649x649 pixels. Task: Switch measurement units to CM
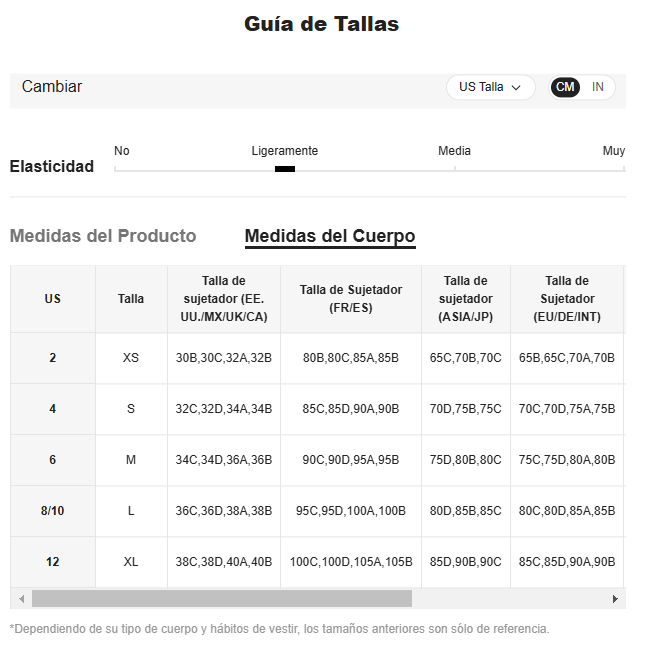coord(565,87)
